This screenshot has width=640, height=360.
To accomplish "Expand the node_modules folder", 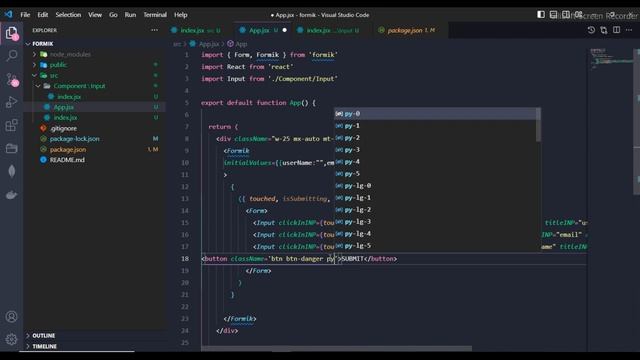I will pyautogui.click(x=34, y=54).
